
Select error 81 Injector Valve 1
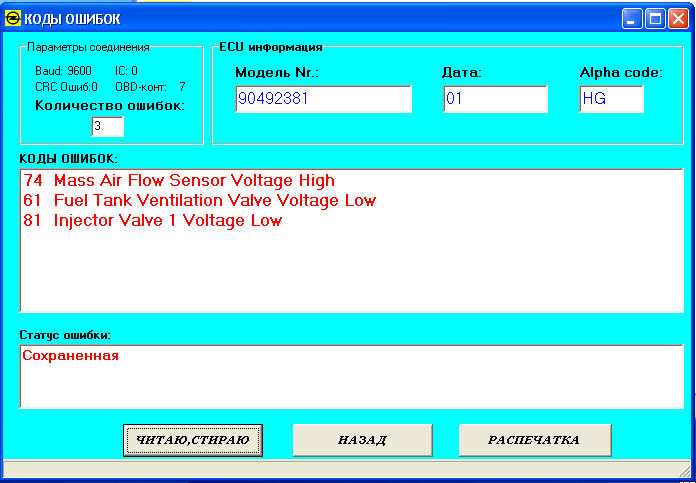(153, 220)
